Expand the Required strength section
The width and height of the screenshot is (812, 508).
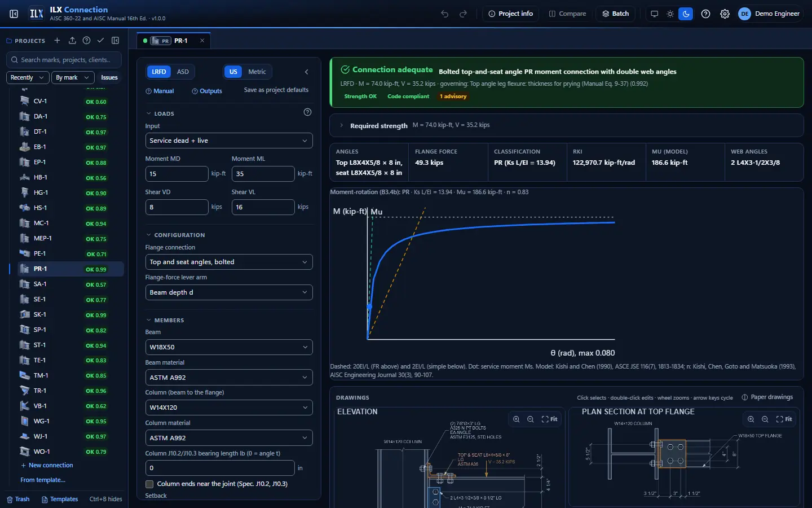567,125
